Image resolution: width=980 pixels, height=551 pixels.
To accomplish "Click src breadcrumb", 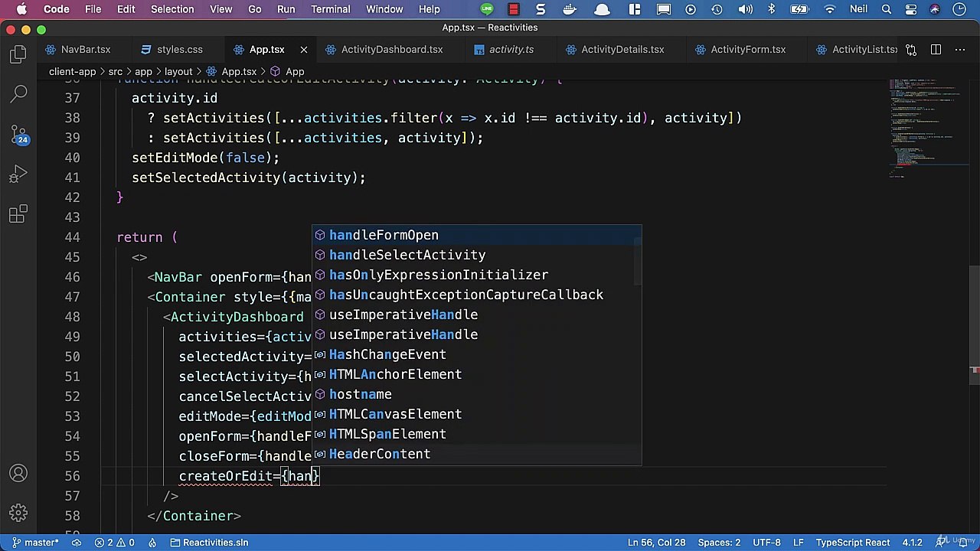I will [x=115, y=72].
